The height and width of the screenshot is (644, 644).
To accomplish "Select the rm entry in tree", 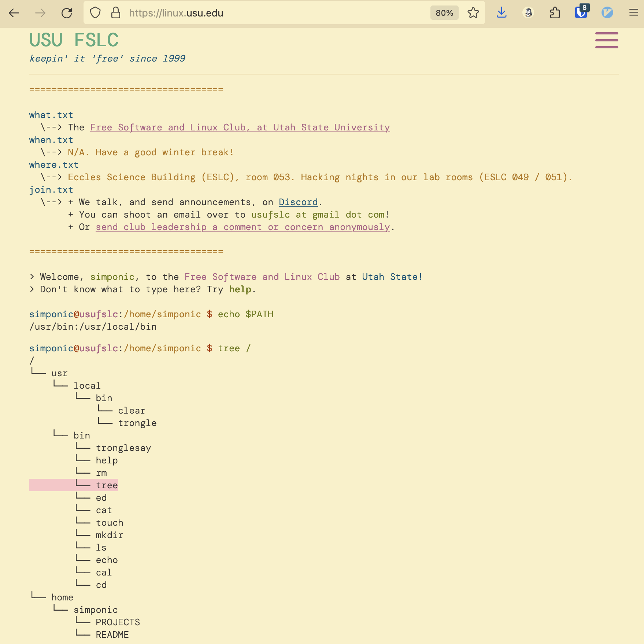I will click(101, 473).
